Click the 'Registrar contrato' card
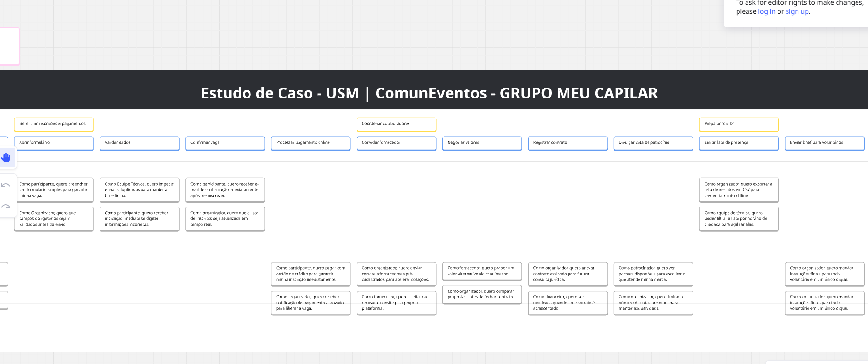 [568, 143]
